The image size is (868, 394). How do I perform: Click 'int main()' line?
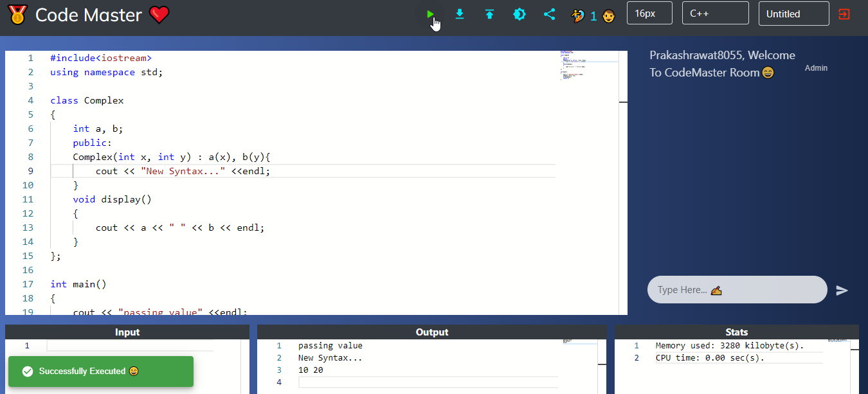click(x=78, y=284)
